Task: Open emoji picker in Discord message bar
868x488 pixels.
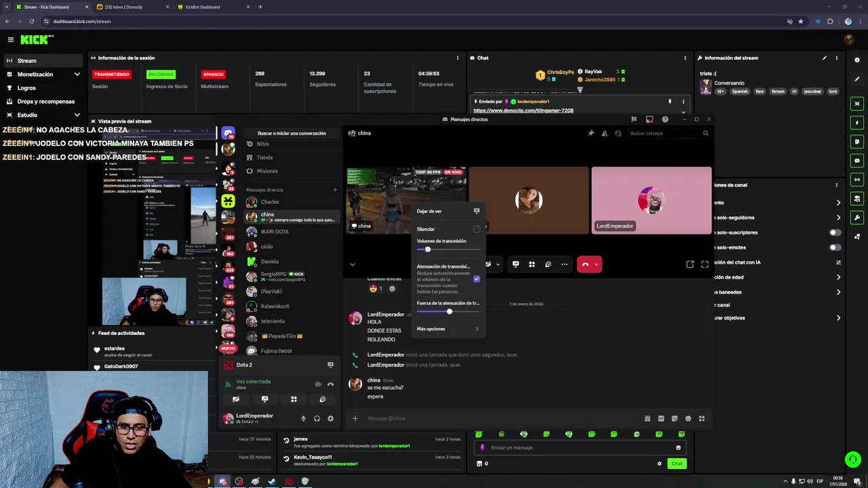Action: [688, 418]
